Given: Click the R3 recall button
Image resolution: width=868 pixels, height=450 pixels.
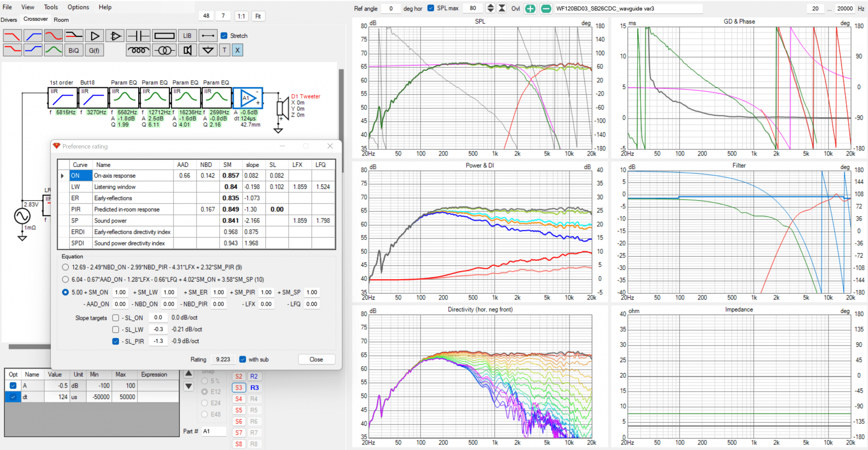Looking at the screenshot, I should pyautogui.click(x=254, y=388).
